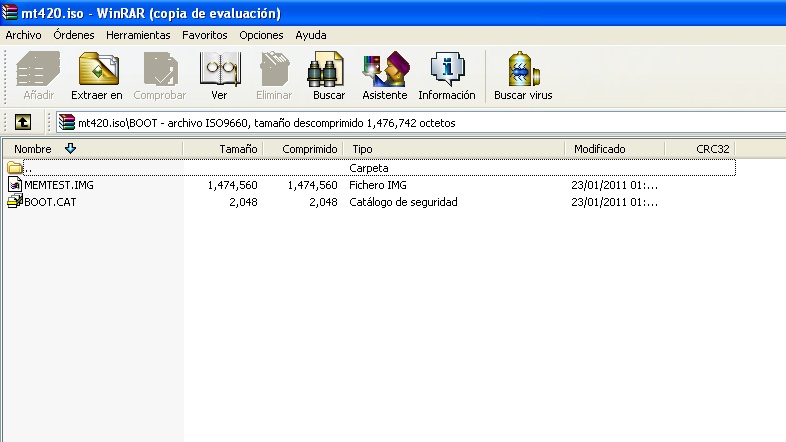
Task: Click the 1,474,560 Tamaño value
Action: [x=233, y=185]
